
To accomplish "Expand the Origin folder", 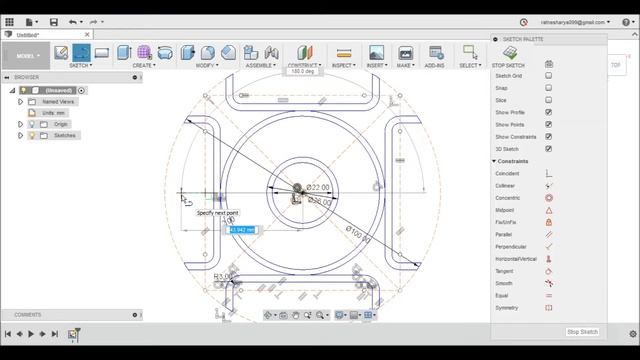I will (20, 124).
